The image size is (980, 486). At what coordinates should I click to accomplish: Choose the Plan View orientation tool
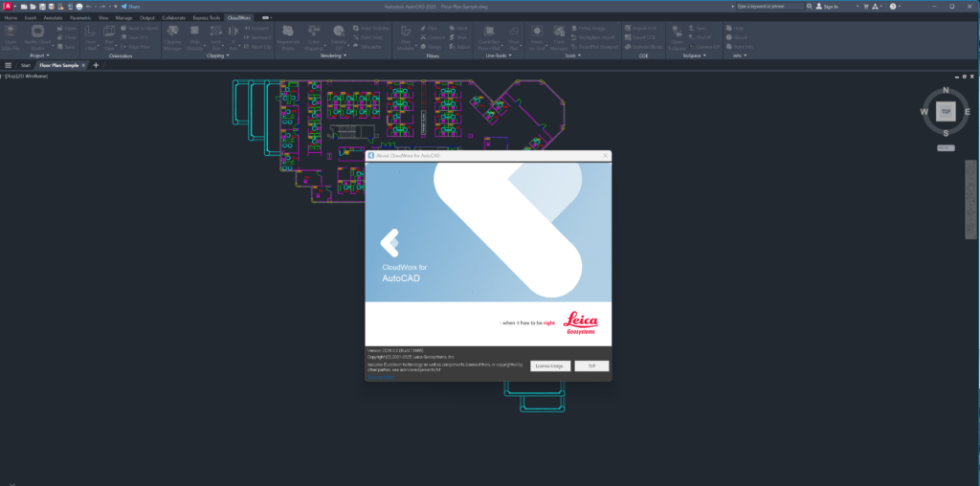[x=109, y=37]
